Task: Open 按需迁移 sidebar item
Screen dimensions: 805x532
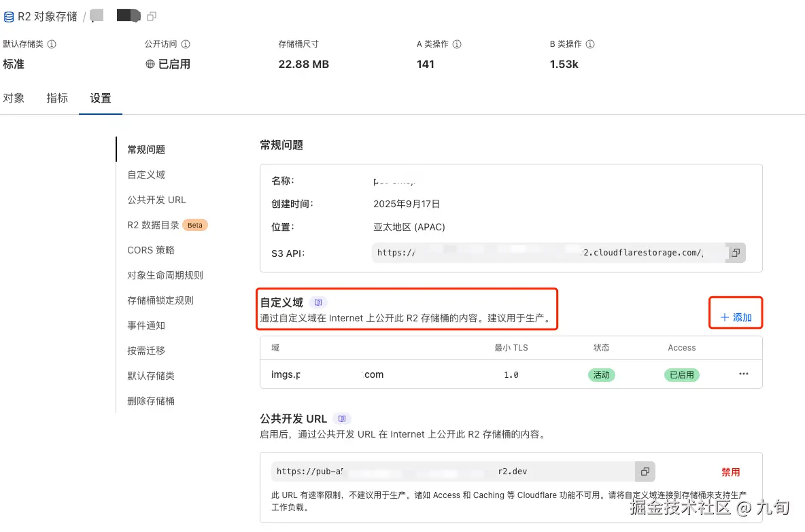Action: tap(146, 351)
